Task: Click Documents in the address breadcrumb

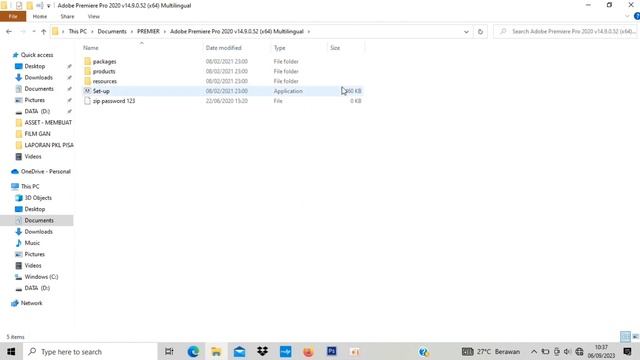Action: [x=112, y=31]
